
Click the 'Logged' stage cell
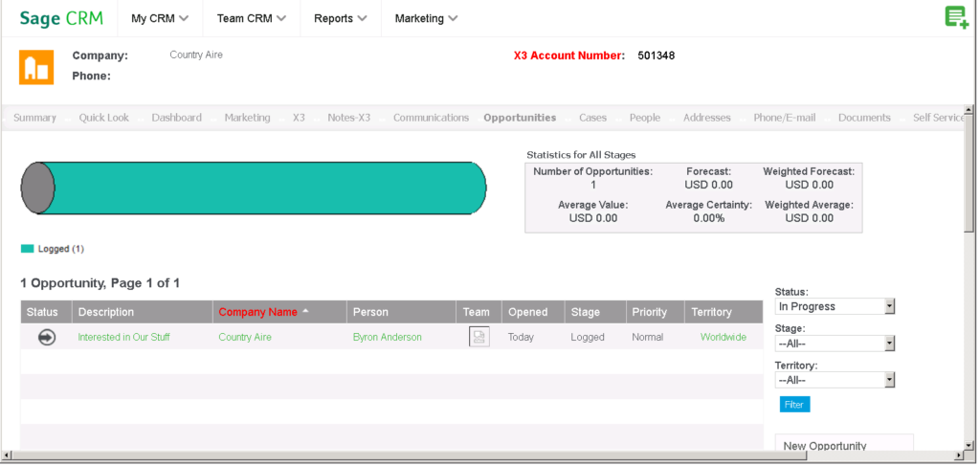588,338
